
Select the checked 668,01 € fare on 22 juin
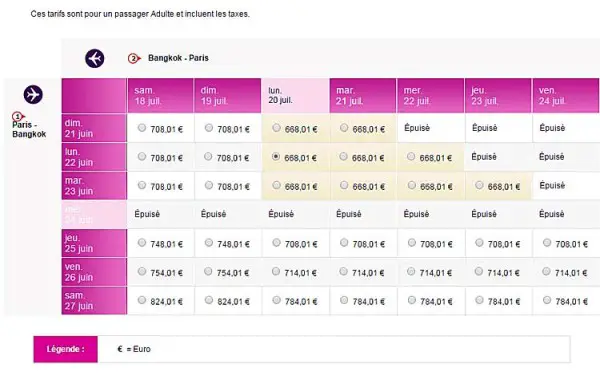pyautogui.click(x=276, y=156)
